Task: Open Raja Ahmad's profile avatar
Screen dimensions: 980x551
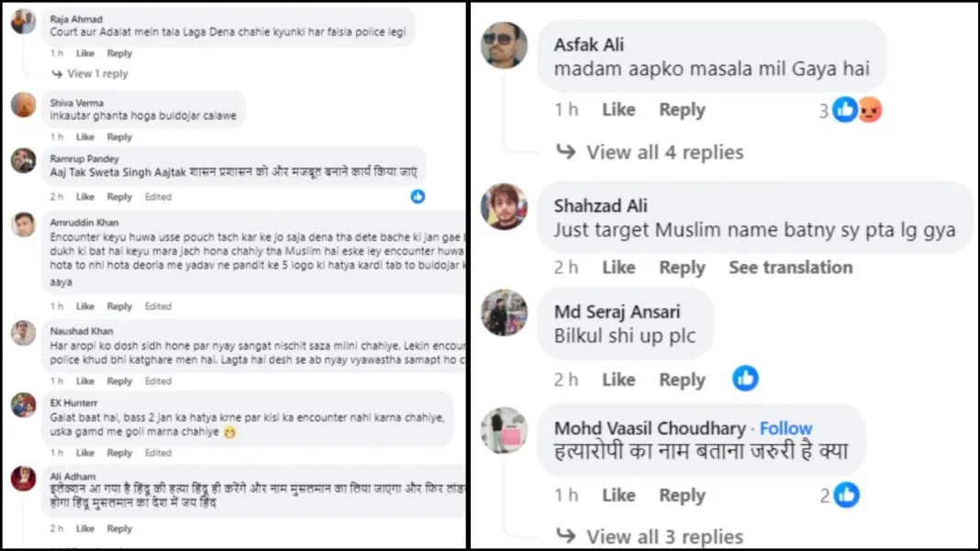Action: (23, 21)
